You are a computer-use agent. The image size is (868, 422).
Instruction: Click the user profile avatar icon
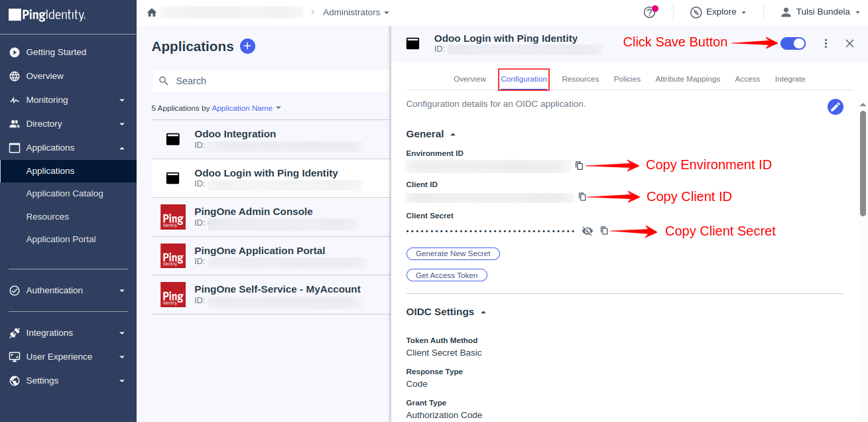pyautogui.click(x=786, y=12)
